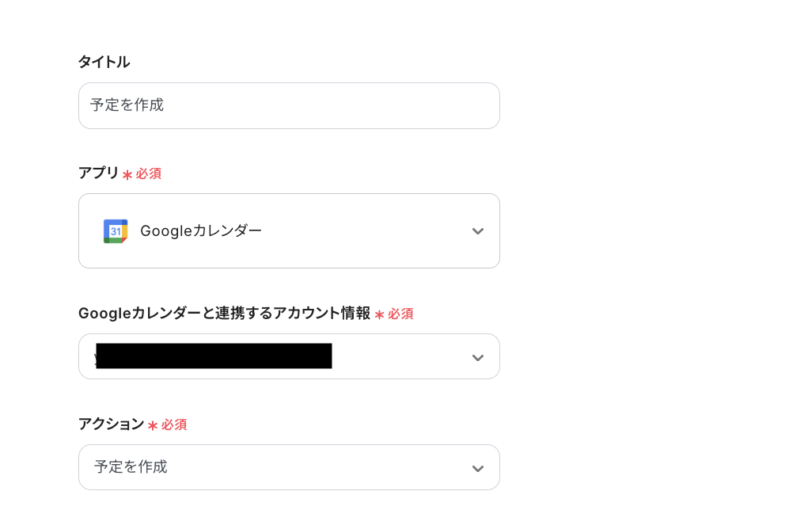This screenshot has width=812, height=529.
Task: Click the Googleカレンダーと連携するアカウント情報 label
Action: (224, 314)
